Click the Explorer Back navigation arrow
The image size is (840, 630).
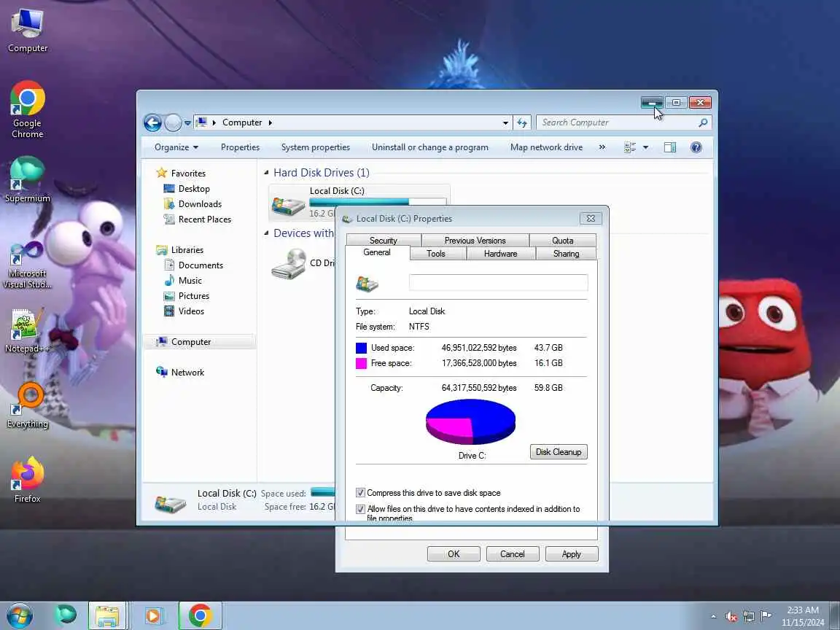coord(152,122)
